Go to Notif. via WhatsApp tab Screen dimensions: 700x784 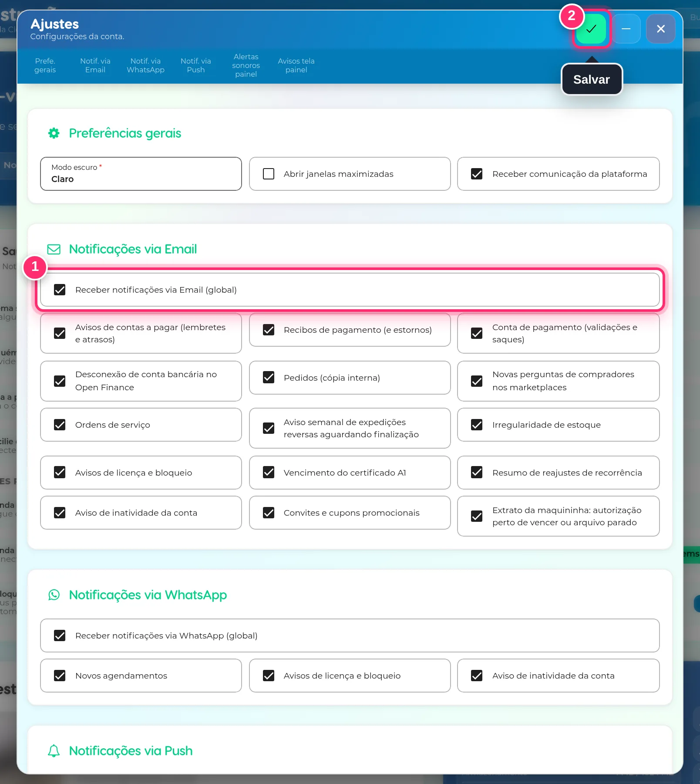[145, 65]
